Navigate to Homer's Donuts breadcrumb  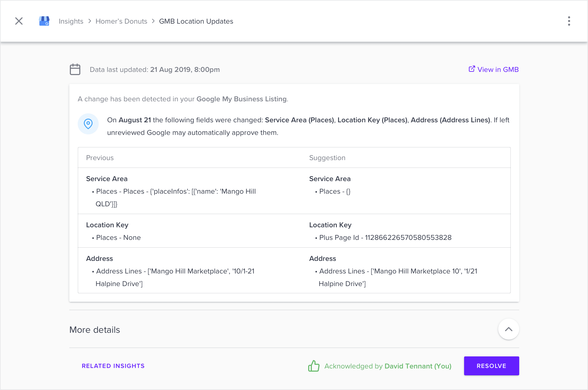click(x=121, y=21)
